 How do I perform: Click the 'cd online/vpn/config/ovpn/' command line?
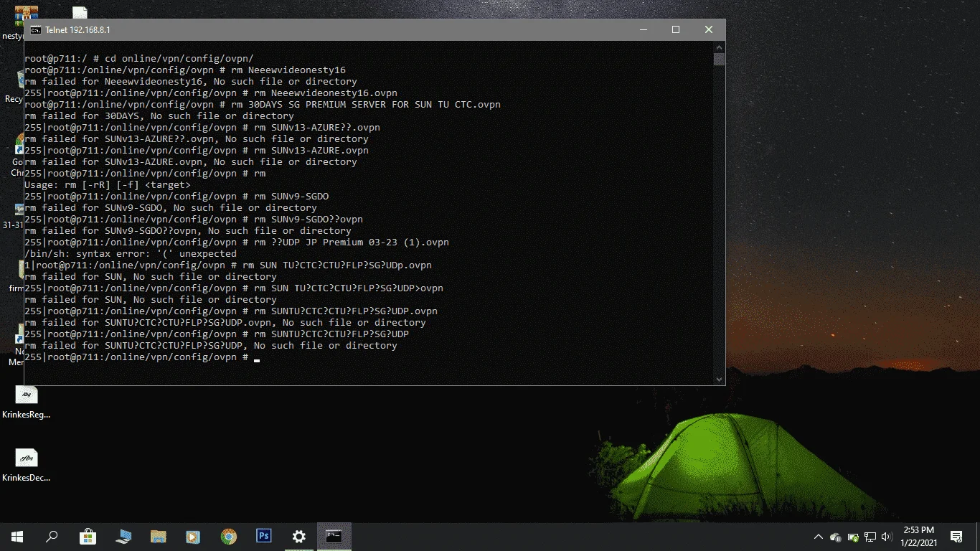[139, 58]
